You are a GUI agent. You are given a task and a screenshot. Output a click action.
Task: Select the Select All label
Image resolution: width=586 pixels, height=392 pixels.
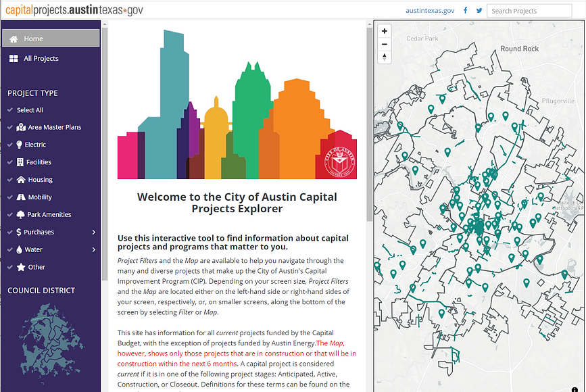pos(30,110)
